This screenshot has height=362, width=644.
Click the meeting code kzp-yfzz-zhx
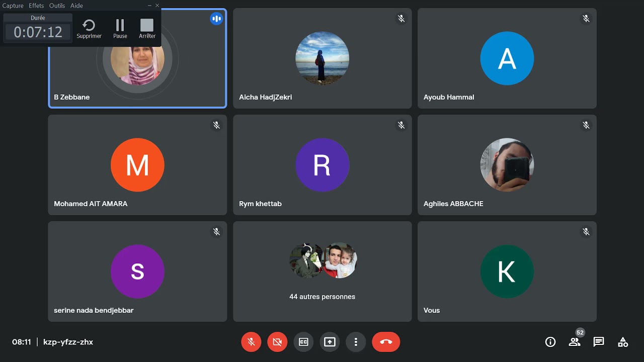[x=68, y=342]
